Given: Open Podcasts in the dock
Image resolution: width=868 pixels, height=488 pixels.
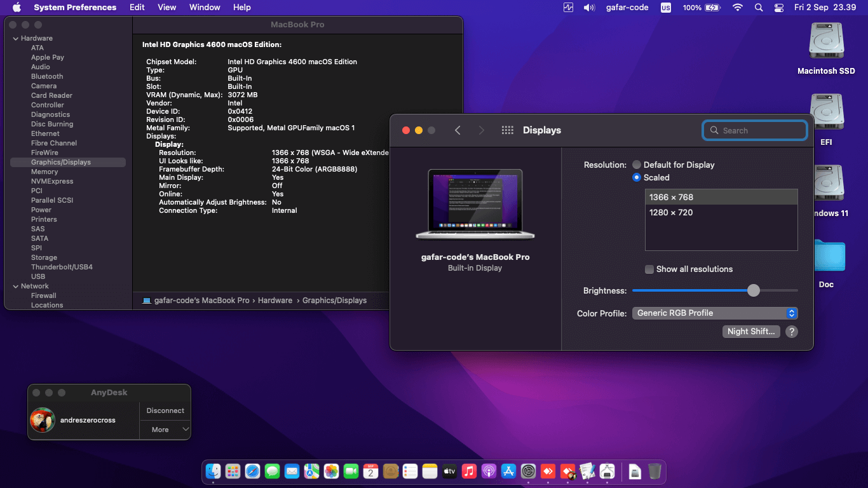Looking at the screenshot, I should (489, 471).
